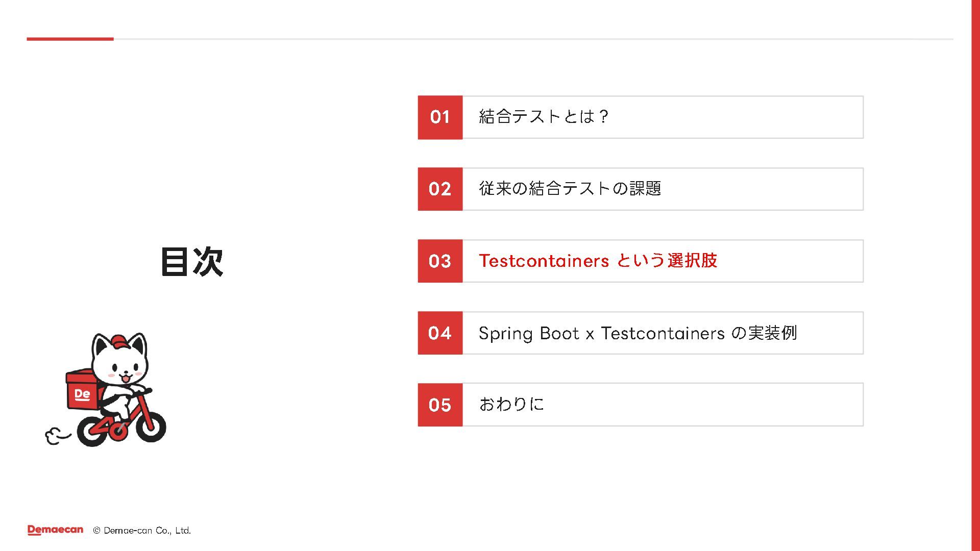
Task: Click the gray horizontal line at top
Action: coord(533,39)
